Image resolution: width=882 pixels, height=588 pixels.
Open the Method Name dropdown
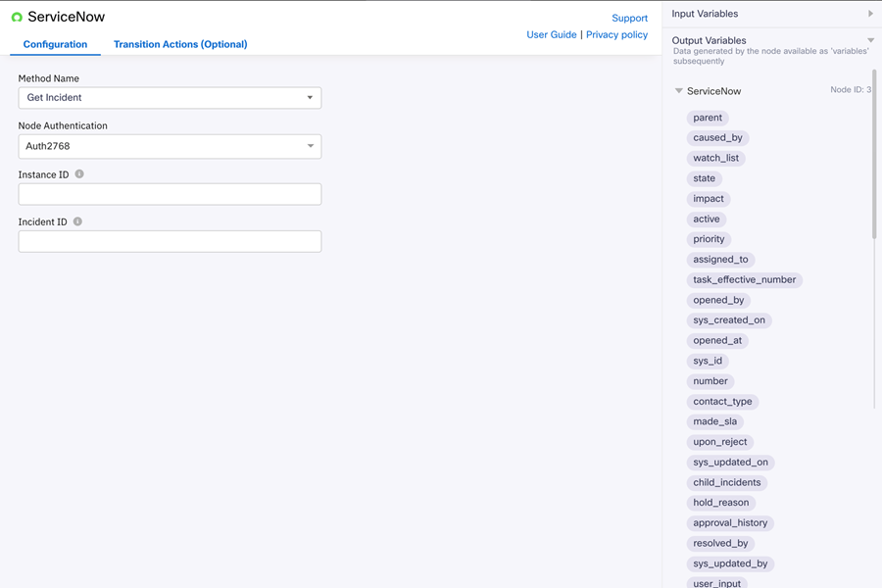pos(170,98)
